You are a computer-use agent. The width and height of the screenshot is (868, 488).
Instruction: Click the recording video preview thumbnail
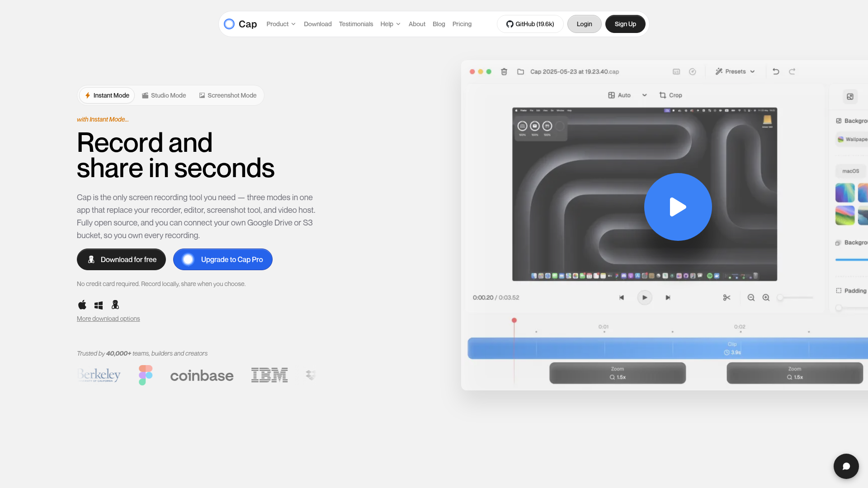click(645, 194)
